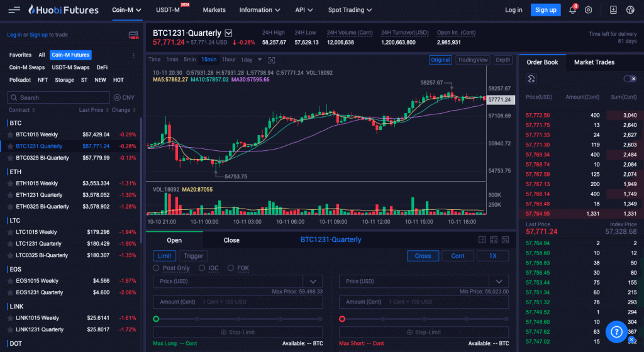Open short side price type dropdown
The image size is (644, 352).
point(499,282)
